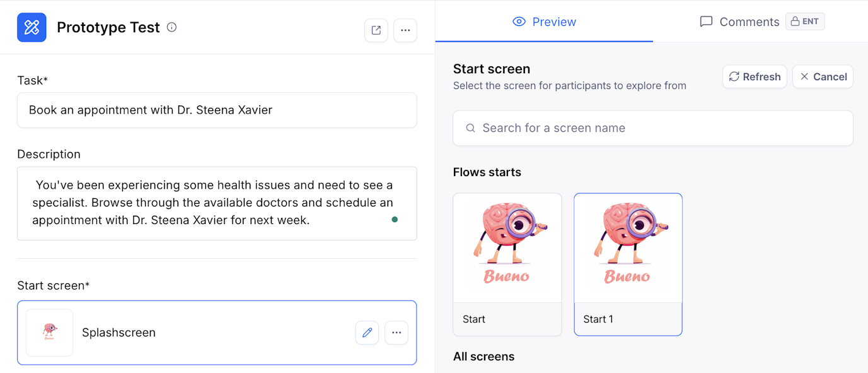Switch to the Preview tab
The image size is (868, 373).
click(544, 21)
